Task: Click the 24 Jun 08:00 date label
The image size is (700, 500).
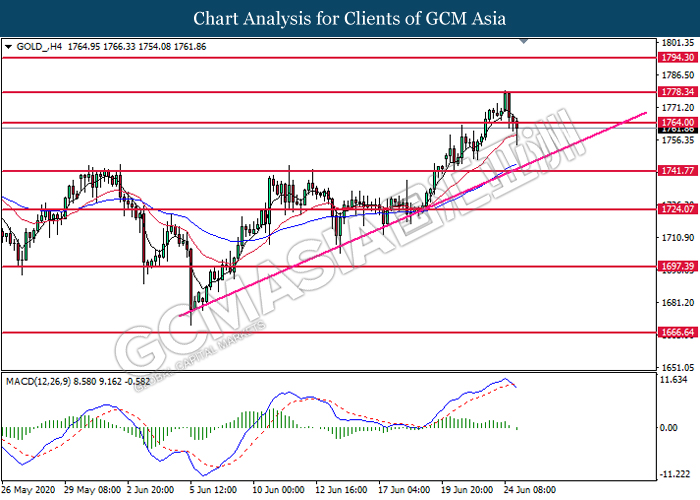Action: [530, 490]
